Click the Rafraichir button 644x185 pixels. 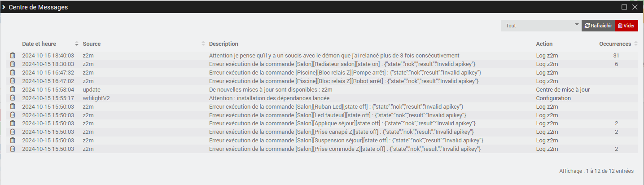[598, 26]
